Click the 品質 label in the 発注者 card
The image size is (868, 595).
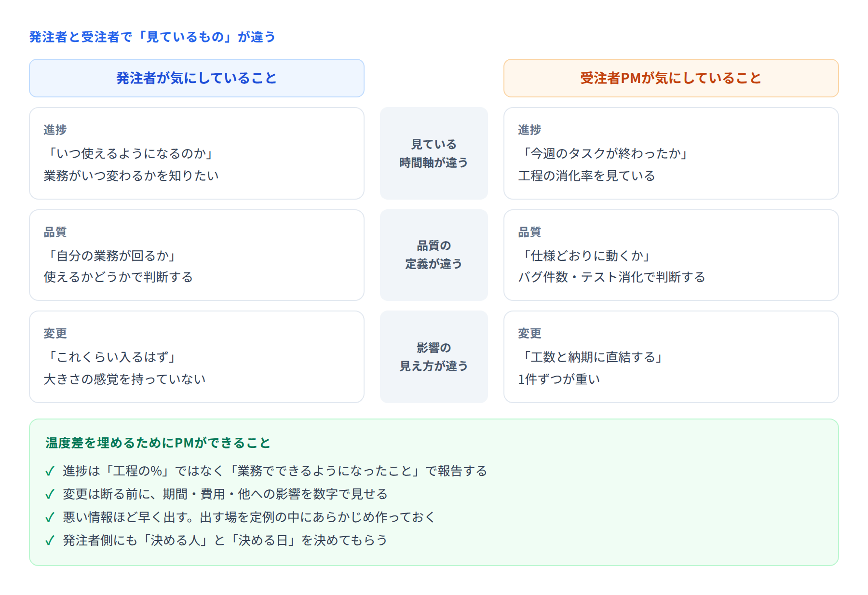click(x=55, y=232)
